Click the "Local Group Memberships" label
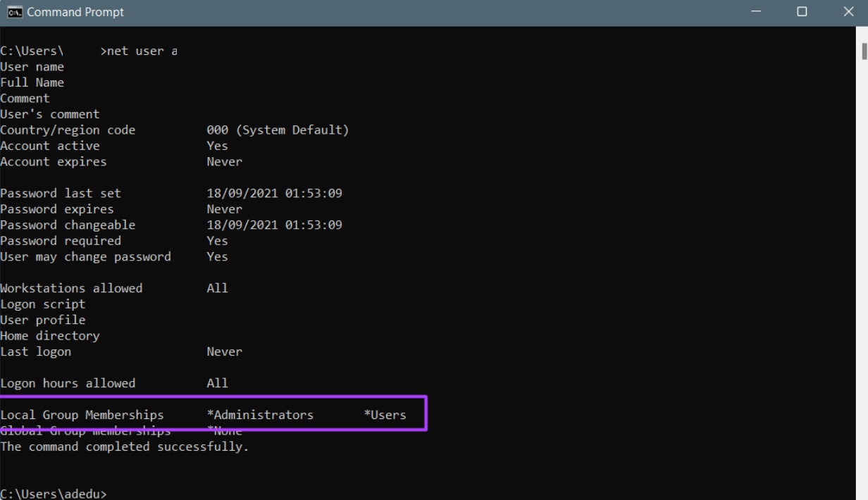868x500 pixels. [82, 415]
